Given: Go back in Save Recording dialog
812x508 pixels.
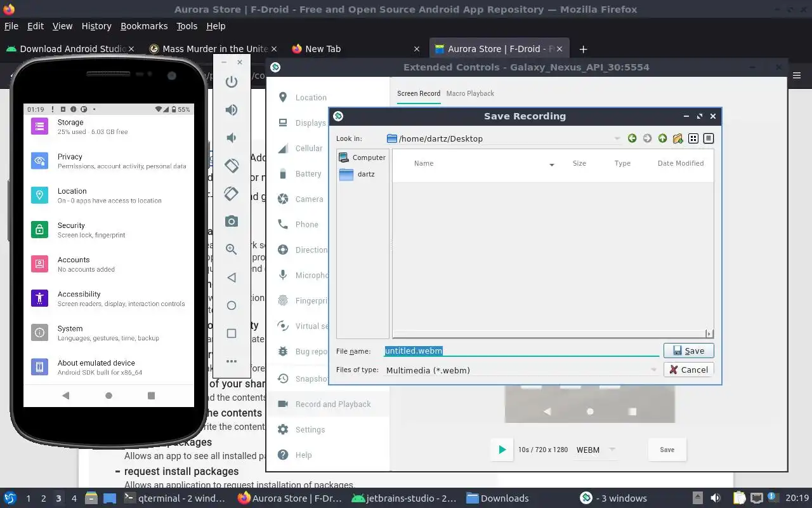Looking at the screenshot, I should coord(632,138).
